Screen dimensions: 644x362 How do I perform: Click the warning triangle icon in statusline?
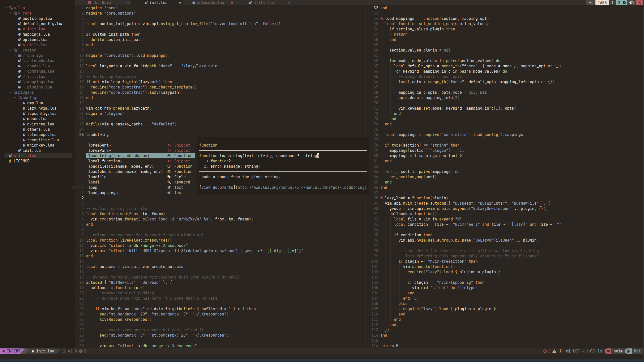tap(554, 351)
